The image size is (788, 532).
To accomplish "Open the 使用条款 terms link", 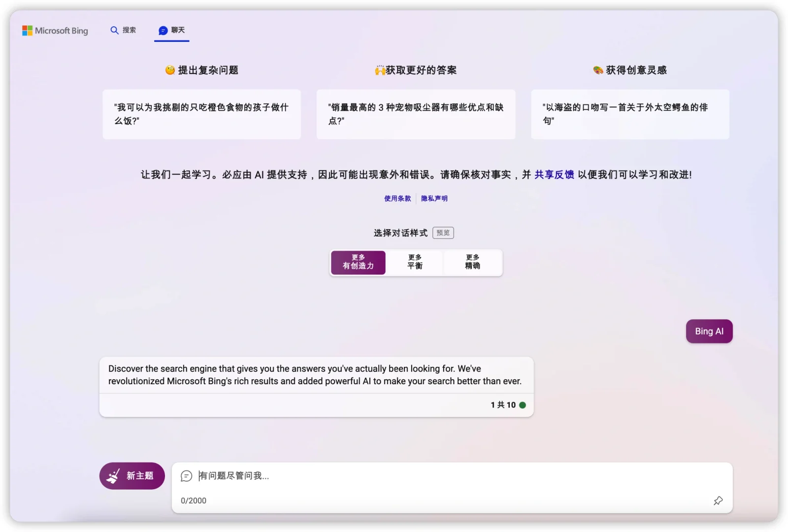I will point(397,199).
